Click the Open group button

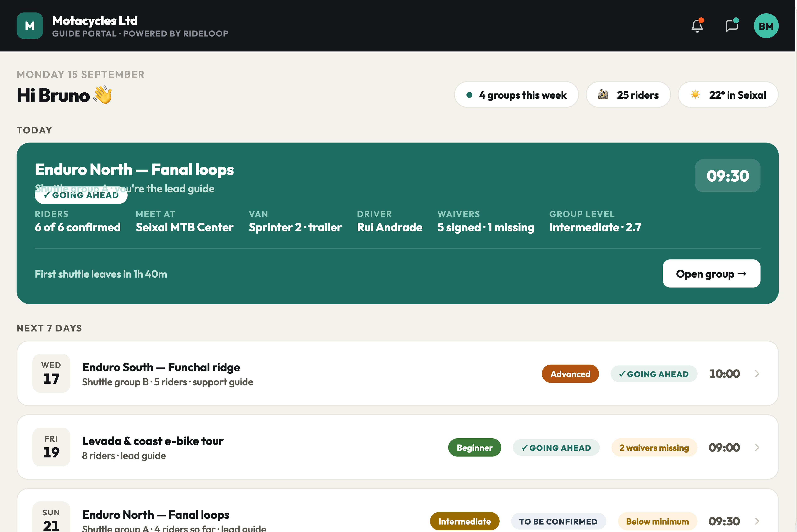pos(711,273)
